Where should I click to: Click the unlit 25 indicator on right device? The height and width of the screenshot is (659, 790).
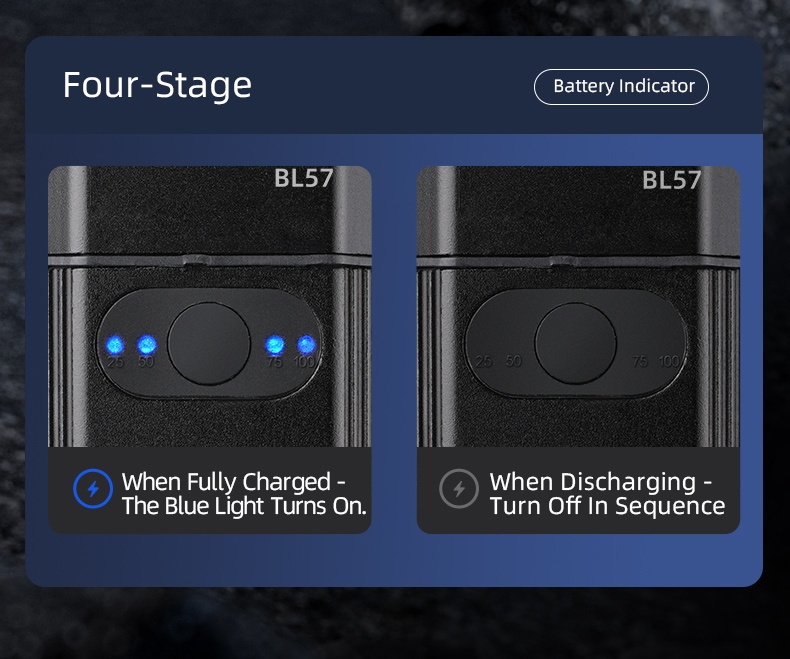(484, 360)
